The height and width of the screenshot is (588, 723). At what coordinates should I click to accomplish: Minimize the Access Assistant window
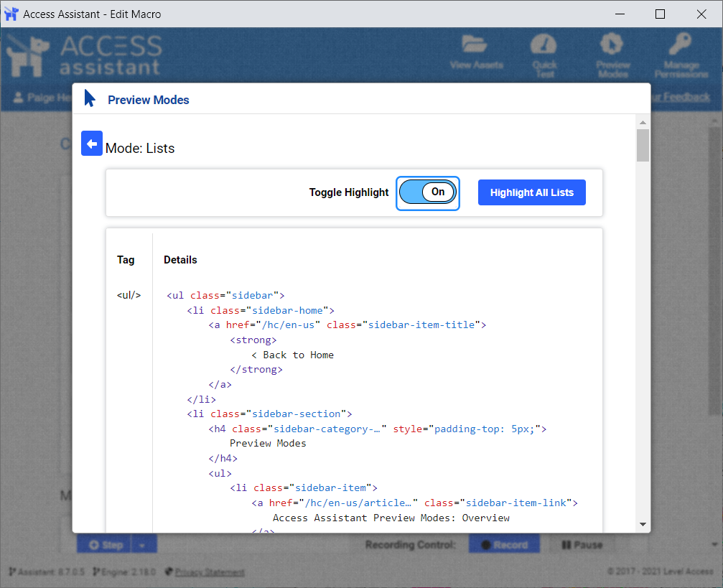620,14
